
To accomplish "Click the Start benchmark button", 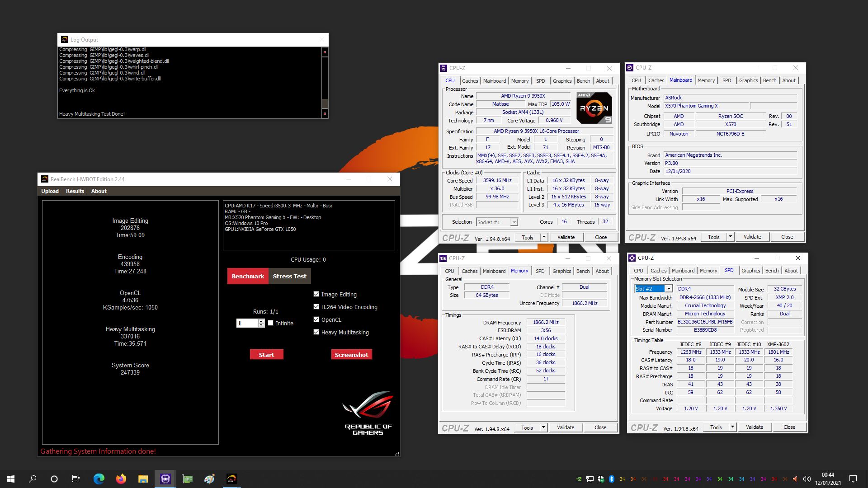I will 267,355.
